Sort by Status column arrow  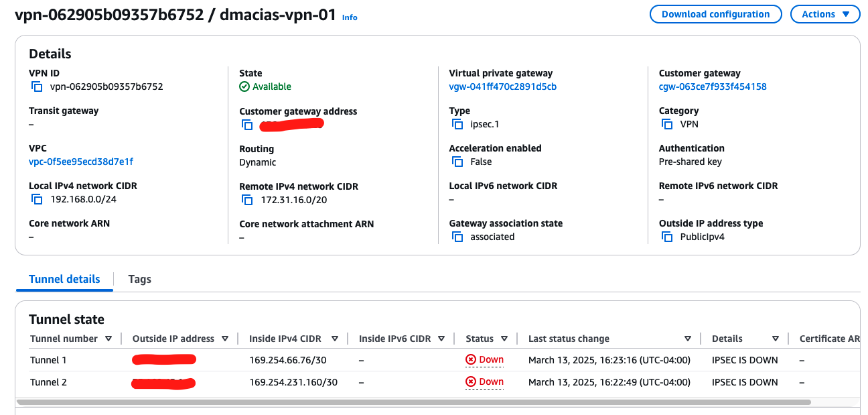point(504,339)
